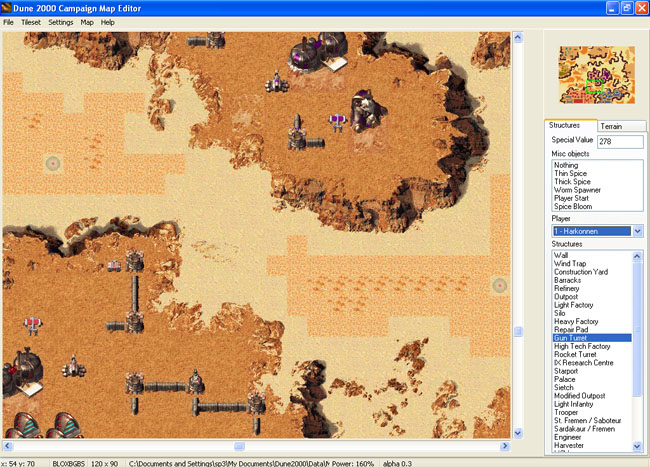Select Worm Spawner in Misc objects
This screenshot has height=467, width=650.
coord(577,190)
